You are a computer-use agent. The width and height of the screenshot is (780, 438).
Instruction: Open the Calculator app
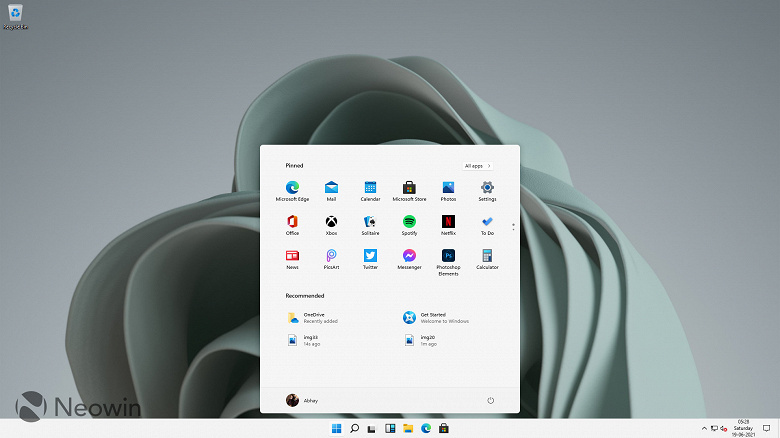click(x=487, y=256)
